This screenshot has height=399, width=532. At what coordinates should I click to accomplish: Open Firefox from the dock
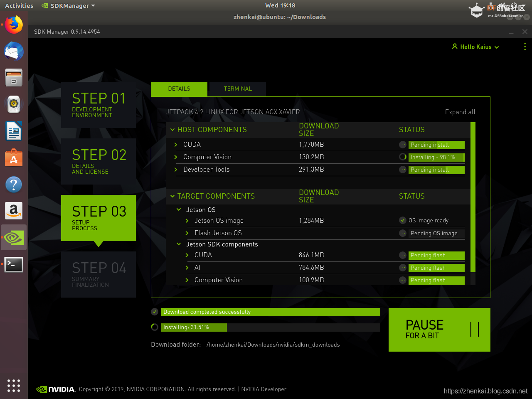tap(14, 25)
